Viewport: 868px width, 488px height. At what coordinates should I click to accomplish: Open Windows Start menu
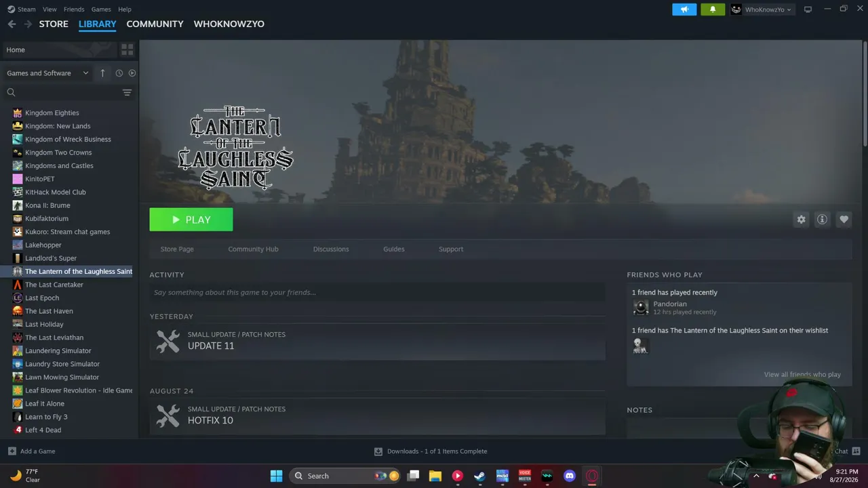click(276, 476)
